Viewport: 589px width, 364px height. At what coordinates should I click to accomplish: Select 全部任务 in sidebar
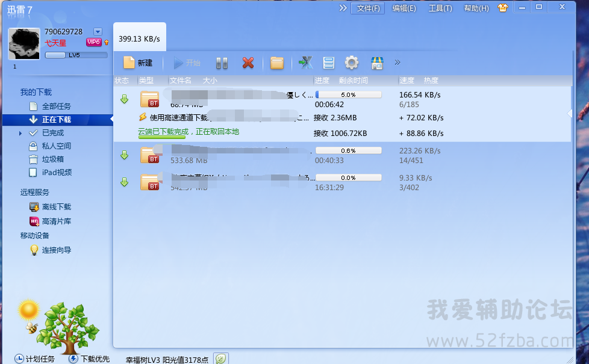click(x=57, y=106)
